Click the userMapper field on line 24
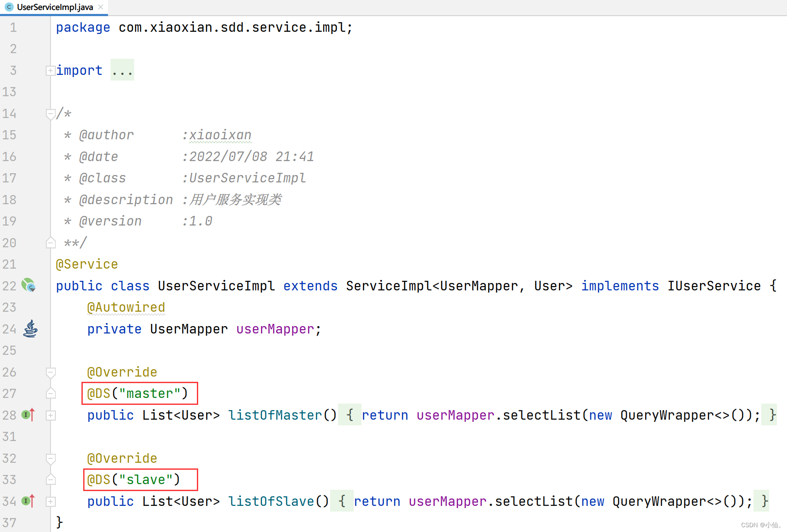 (275, 329)
